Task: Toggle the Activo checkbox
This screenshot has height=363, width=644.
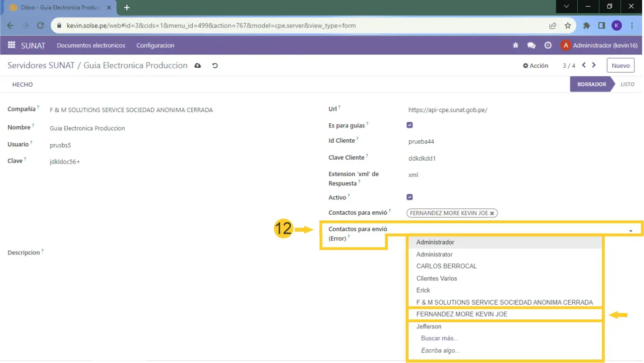Action: pos(410,197)
